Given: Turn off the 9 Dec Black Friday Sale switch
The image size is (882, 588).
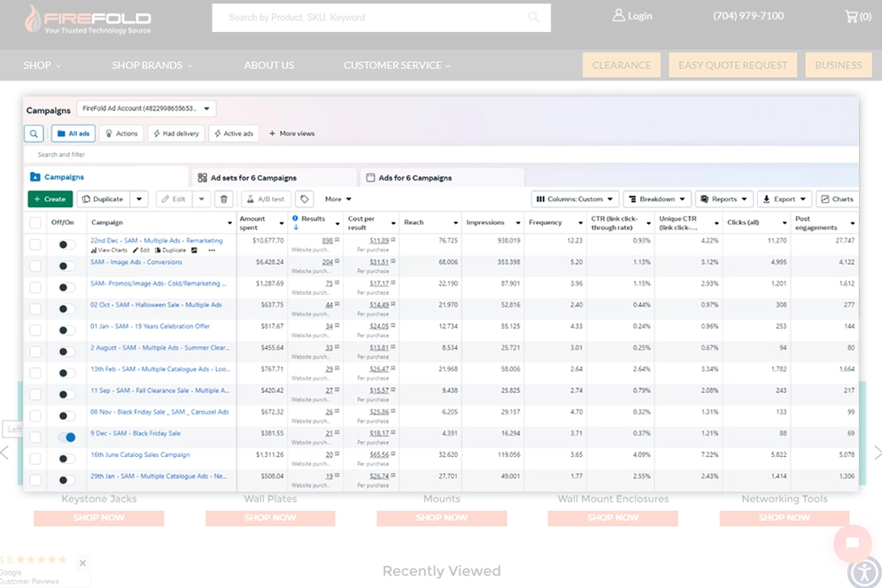Looking at the screenshot, I should pyautogui.click(x=66, y=437).
